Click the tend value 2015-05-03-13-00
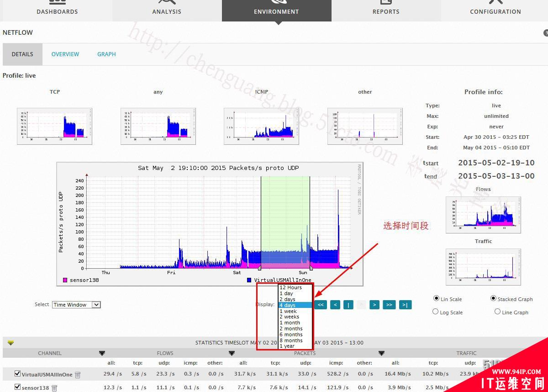This screenshot has width=548, height=392. coord(496,176)
